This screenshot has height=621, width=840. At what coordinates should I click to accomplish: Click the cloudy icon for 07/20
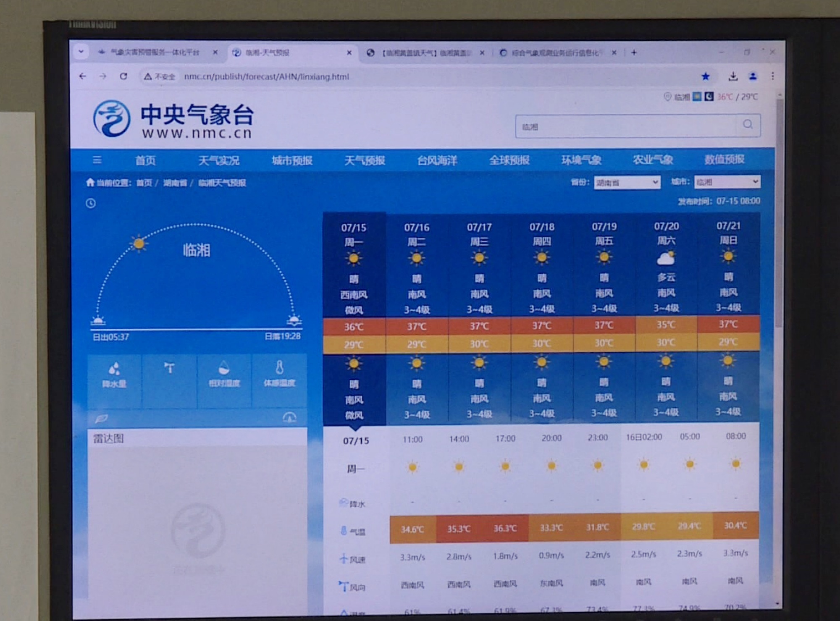[666, 257]
